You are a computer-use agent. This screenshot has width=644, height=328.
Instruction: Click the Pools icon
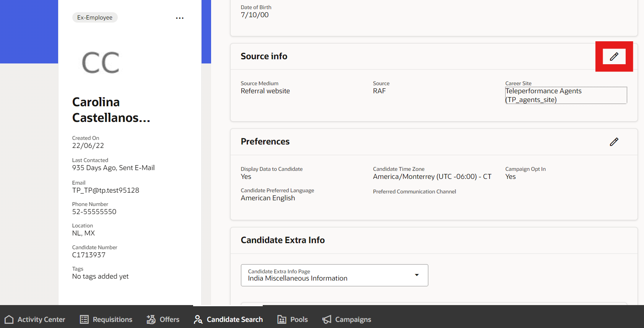click(282, 319)
